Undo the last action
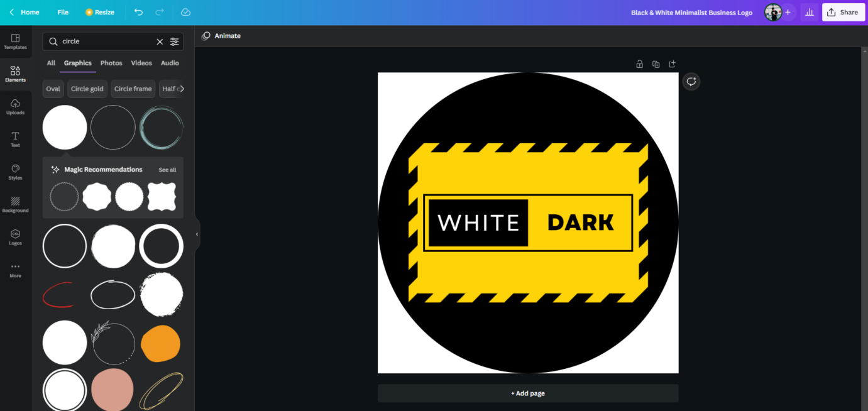This screenshot has height=411, width=868. tap(138, 12)
